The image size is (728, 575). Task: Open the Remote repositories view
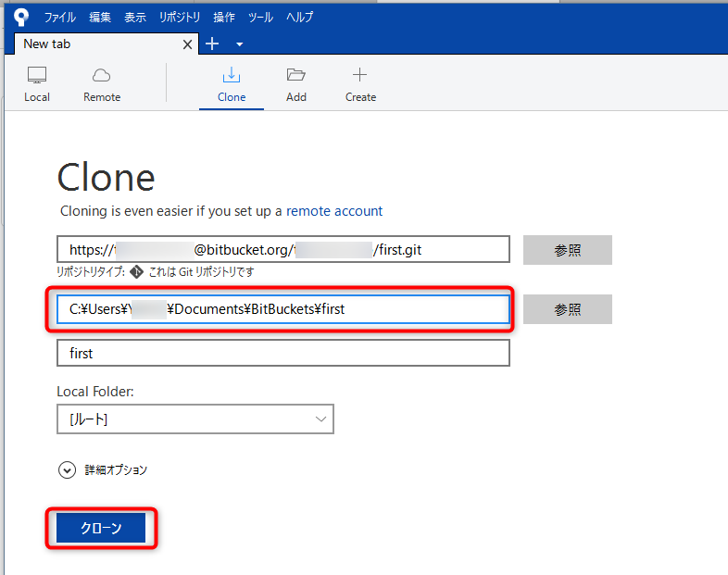point(102,84)
